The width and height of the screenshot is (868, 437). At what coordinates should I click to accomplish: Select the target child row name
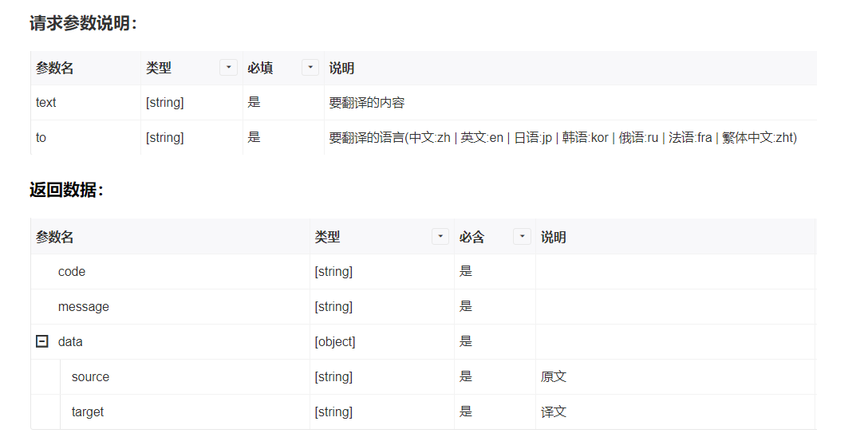point(88,412)
